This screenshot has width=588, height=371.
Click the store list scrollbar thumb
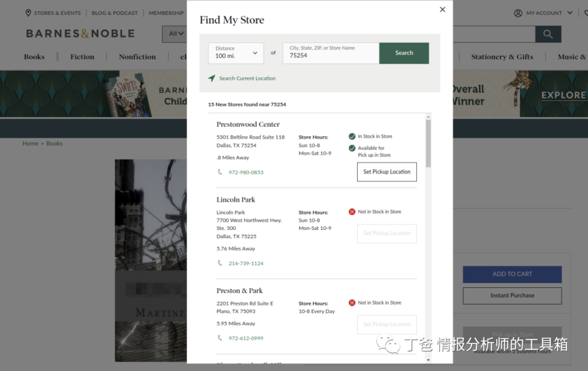428,144
